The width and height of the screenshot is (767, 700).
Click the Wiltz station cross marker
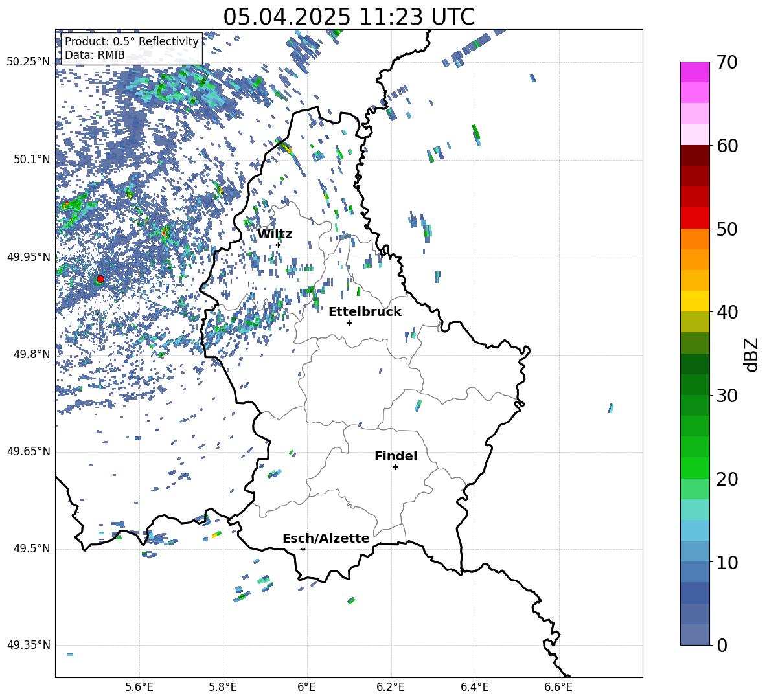pyautogui.click(x=278, y=245)
